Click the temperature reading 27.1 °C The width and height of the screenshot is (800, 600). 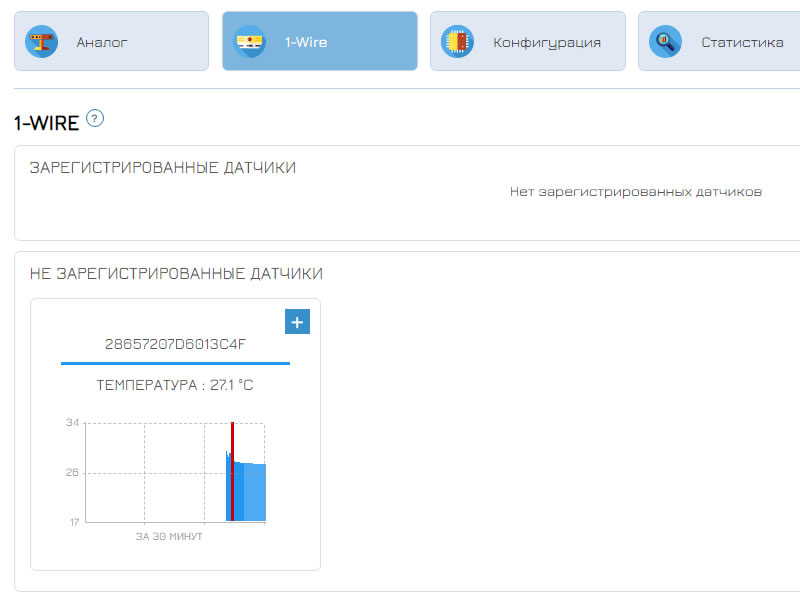click(175, 385)
